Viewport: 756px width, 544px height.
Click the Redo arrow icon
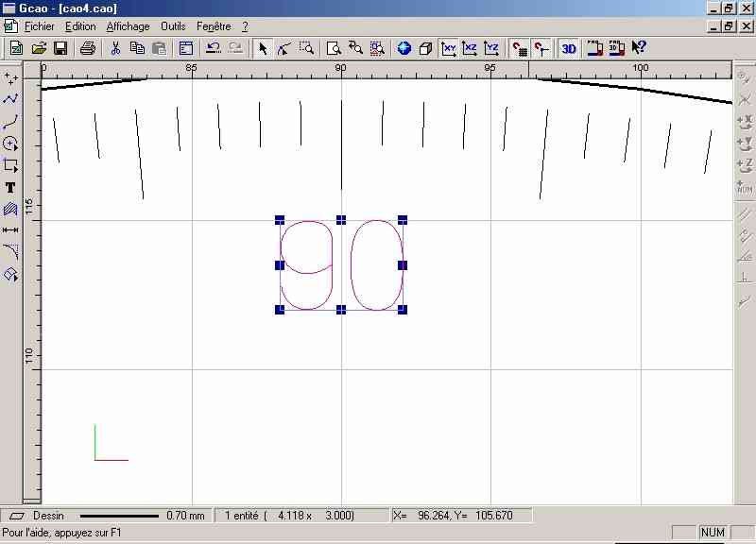pyautogui.click(x=235, y=48)
